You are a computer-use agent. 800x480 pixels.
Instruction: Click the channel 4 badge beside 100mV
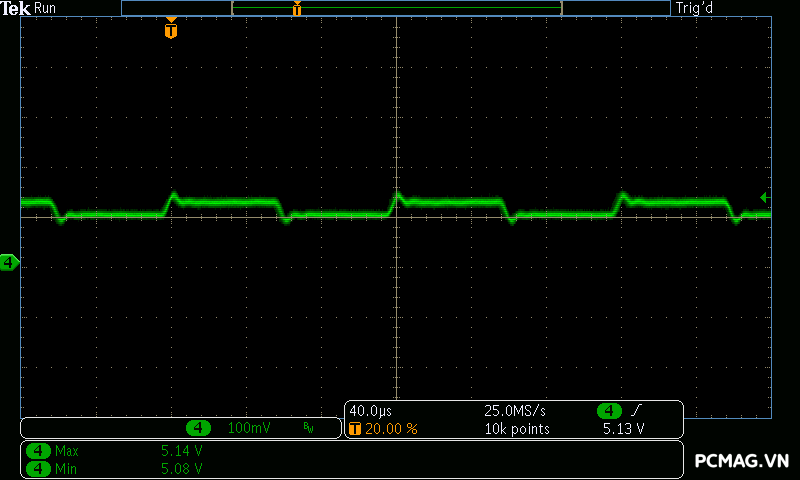(200, 428)
